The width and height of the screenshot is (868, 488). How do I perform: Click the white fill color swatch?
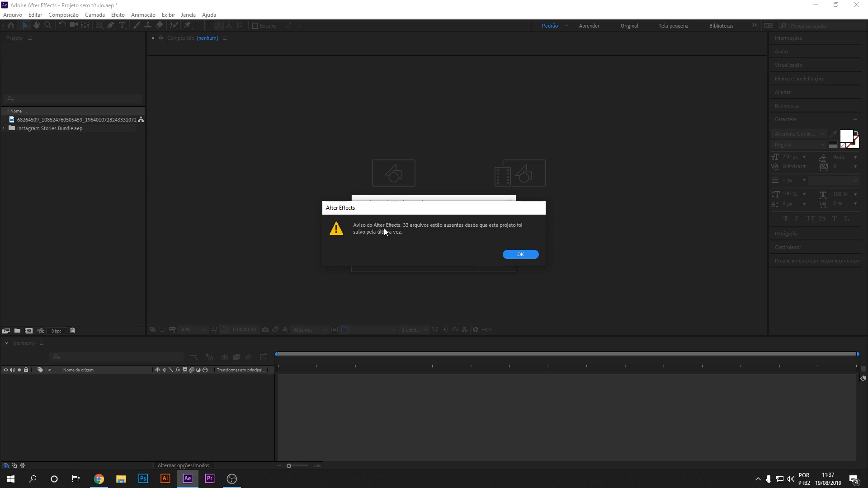(x=846, y=136)
